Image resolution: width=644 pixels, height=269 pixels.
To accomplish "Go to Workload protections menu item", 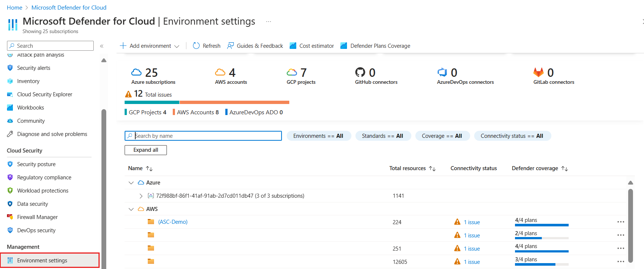I will (43, 191).
